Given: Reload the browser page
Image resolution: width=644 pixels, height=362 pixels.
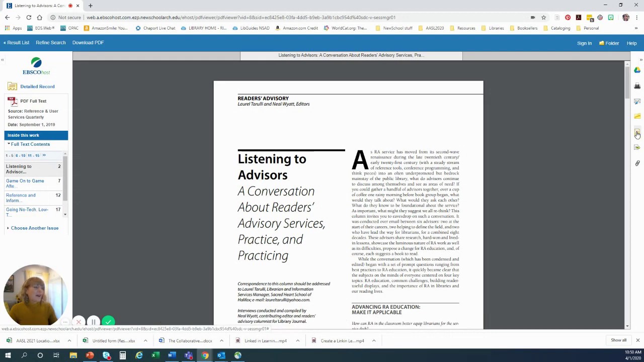Looking at the screenshot, I should [x=29, y=18].
